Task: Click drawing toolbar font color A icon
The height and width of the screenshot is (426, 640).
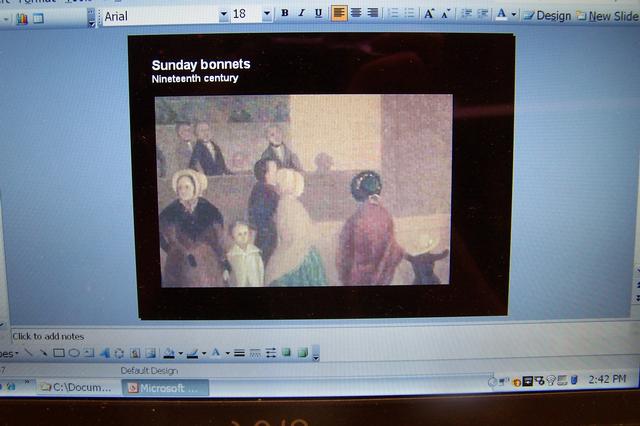Action: click(x=216, y=353)
